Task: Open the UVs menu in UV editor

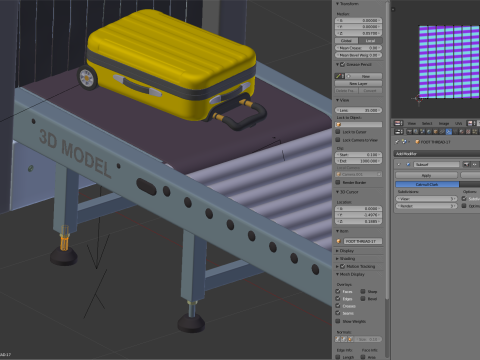Action: pos(459,123)
